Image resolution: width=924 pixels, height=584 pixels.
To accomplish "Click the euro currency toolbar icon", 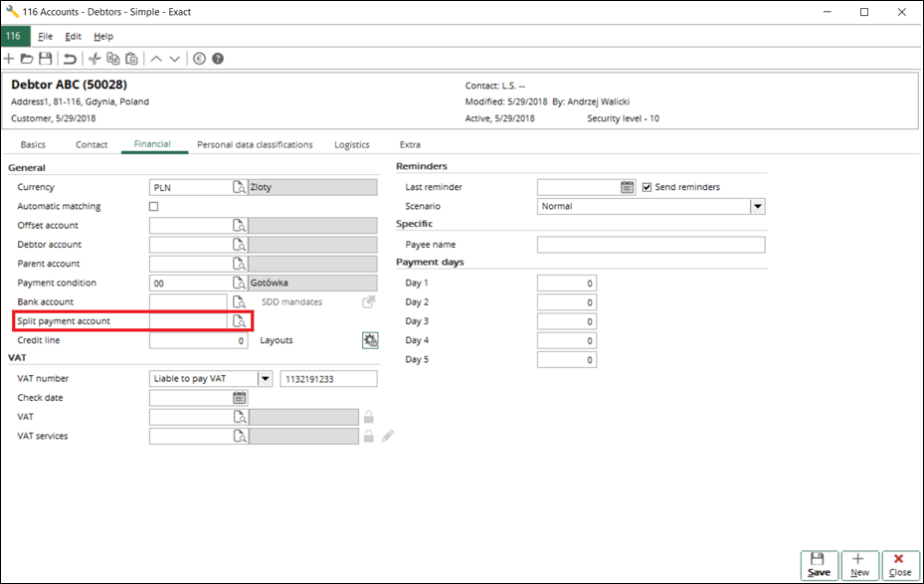I will (x=199, y=59).
